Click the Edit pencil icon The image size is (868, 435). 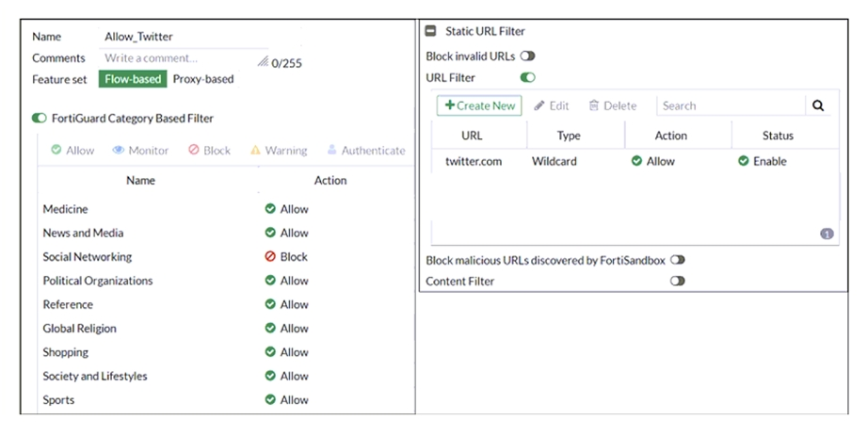pos(539,105)
